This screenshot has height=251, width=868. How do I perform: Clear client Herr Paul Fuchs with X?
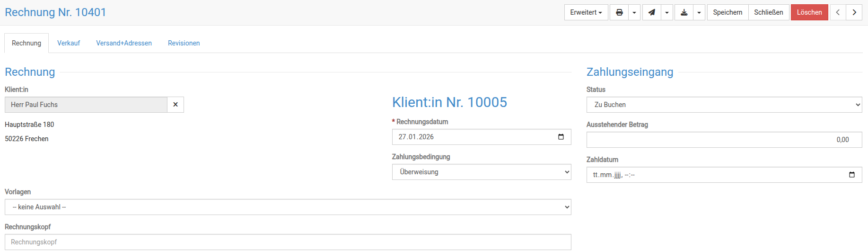tap(175, 105)
